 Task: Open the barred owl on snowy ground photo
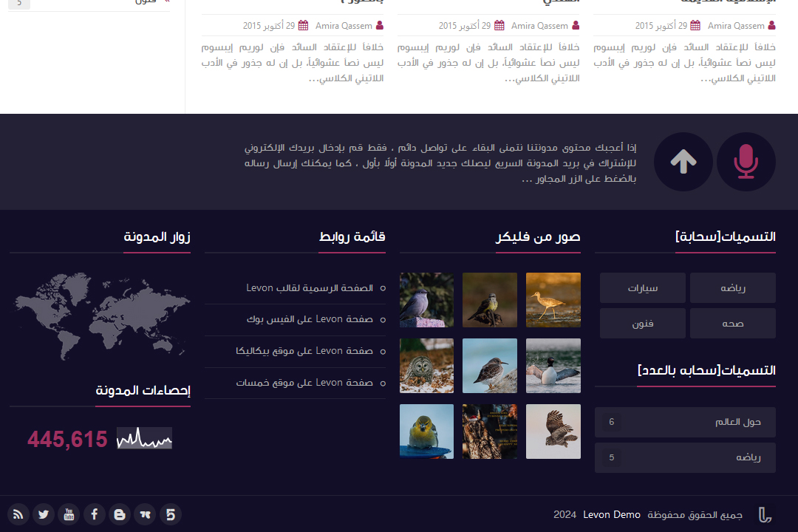[426, 366]
